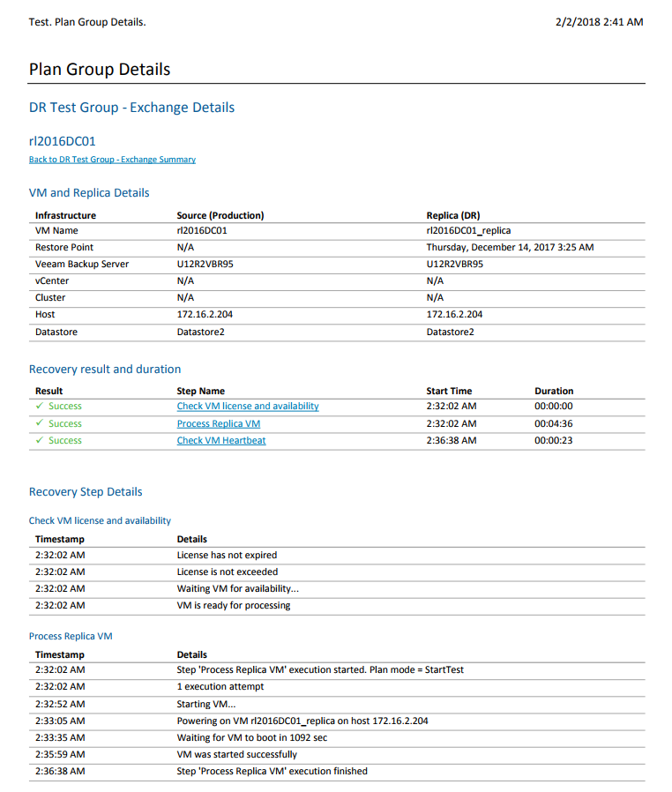The image size is (672, 792).
Task: Open Back to DR Test Group - Exchange Summary link
Action: point(112,160)
